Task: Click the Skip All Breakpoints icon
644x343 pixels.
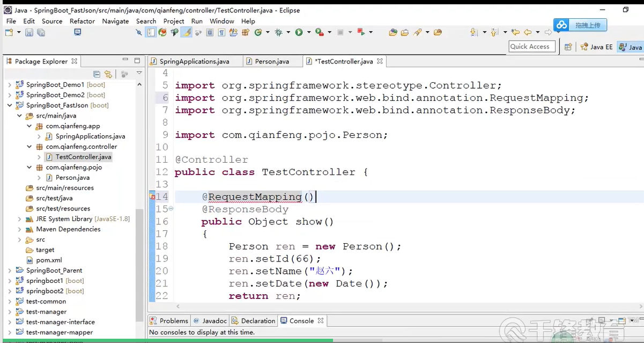Action: [139, 32]
